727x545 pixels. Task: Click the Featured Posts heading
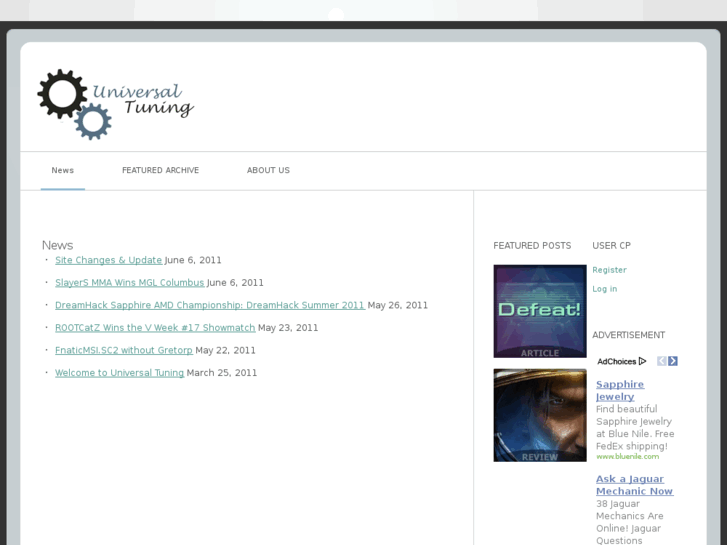532,245
